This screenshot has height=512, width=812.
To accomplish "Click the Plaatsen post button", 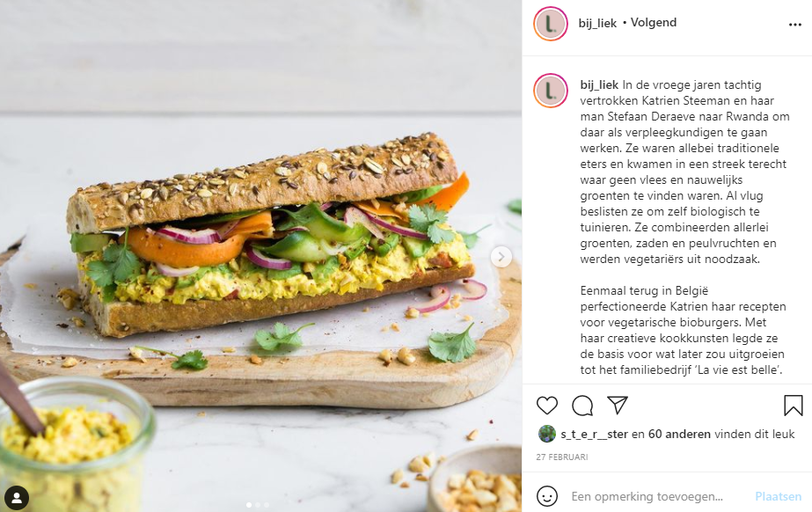I will click(778, 496).
